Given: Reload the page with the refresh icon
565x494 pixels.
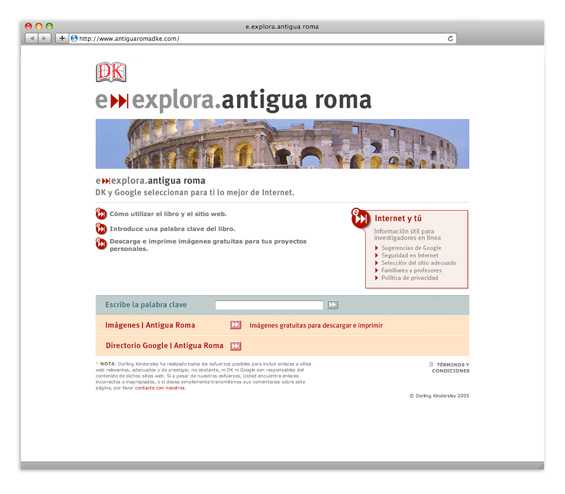Looking at the screenshot, I should point(450,39).
